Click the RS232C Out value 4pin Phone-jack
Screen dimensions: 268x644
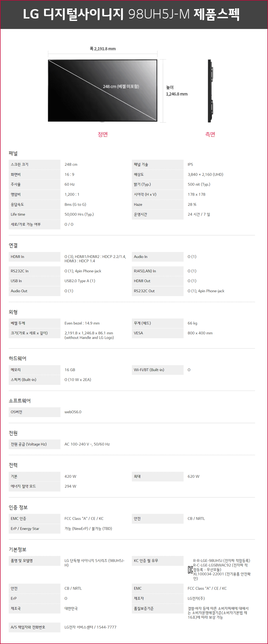click(x=206, y=291)
